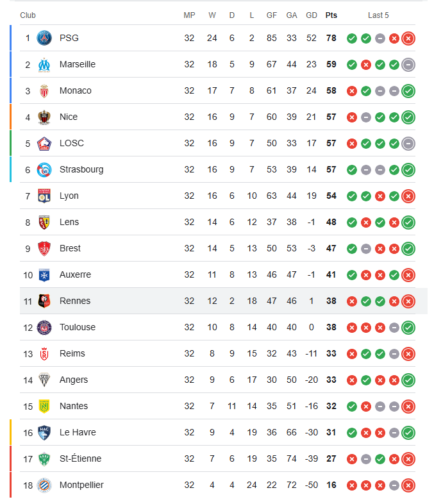This screenshot has height=504, width=434.
Task: Click Toulouse's most recent win icon
Action: (x=408, y=328)
